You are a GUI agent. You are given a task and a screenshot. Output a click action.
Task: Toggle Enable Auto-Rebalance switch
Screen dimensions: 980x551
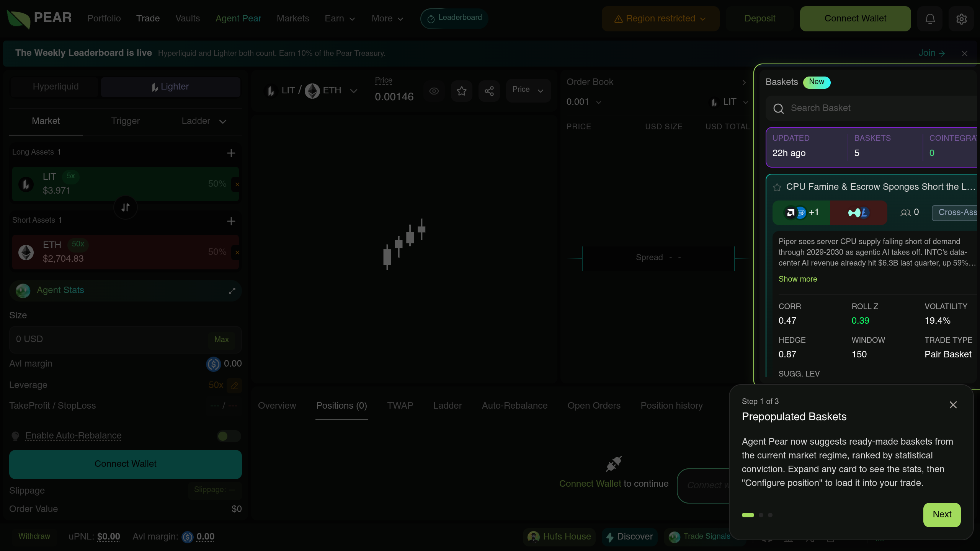point(229,436)
